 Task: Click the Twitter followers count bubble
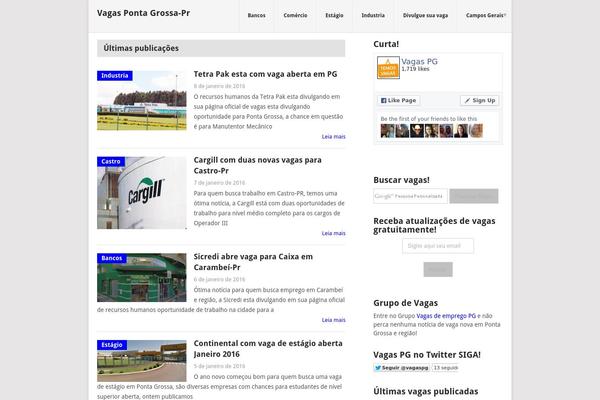(445, 368)
